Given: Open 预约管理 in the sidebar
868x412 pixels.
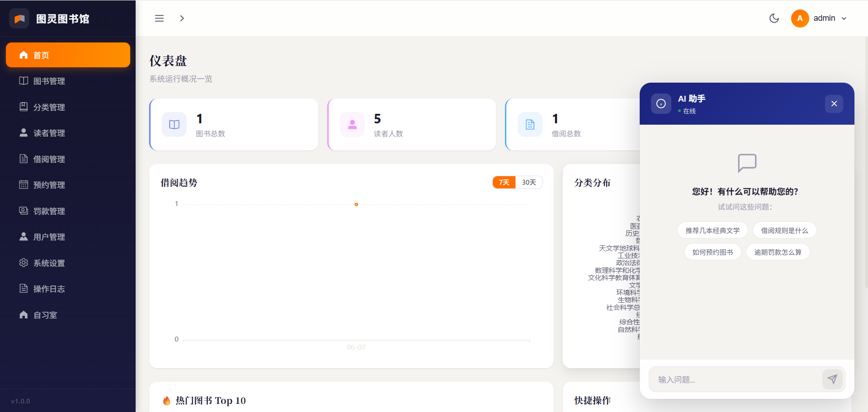Looking at the screenshot, I should (68, 185).
